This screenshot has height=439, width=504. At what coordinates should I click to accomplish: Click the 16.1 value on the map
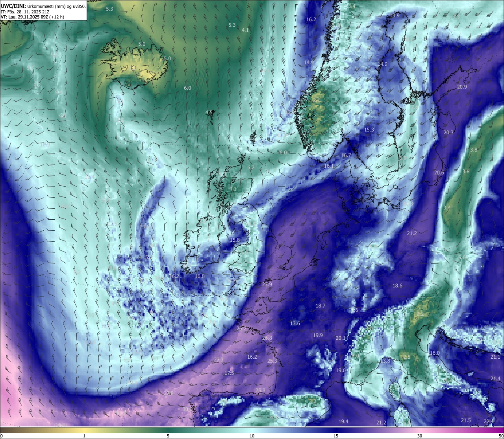click(x=329, y=166)
